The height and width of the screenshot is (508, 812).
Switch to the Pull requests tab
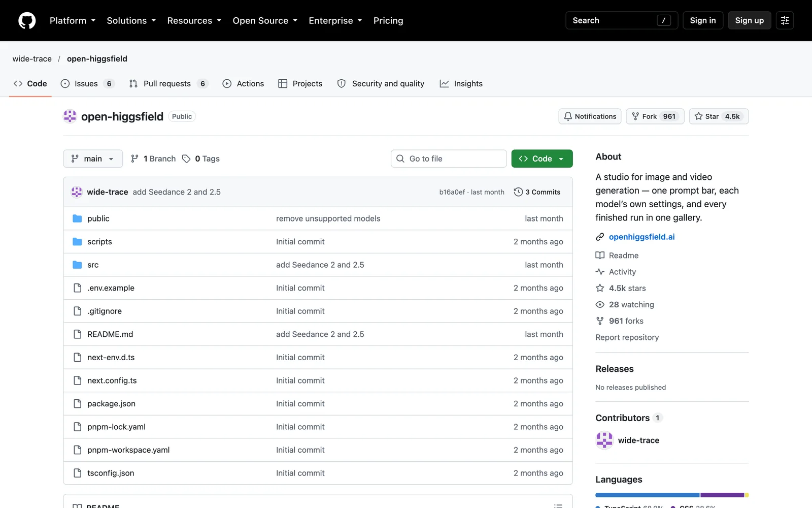tap(168, 84)
